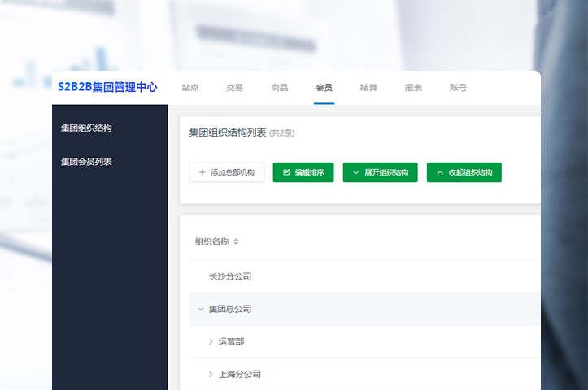Click the 展开组织结构 button
The width and height of the screenshot is (588, 390).
(x=381, y=172)
